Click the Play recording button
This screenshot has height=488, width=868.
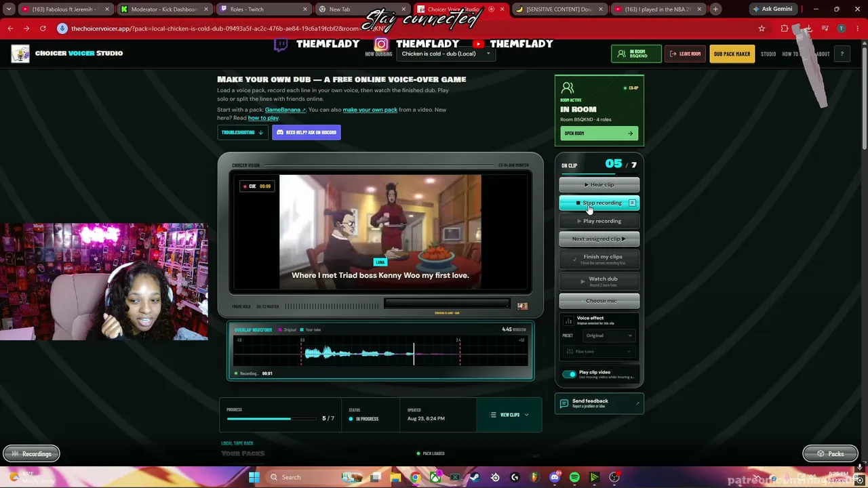[599, 221]
